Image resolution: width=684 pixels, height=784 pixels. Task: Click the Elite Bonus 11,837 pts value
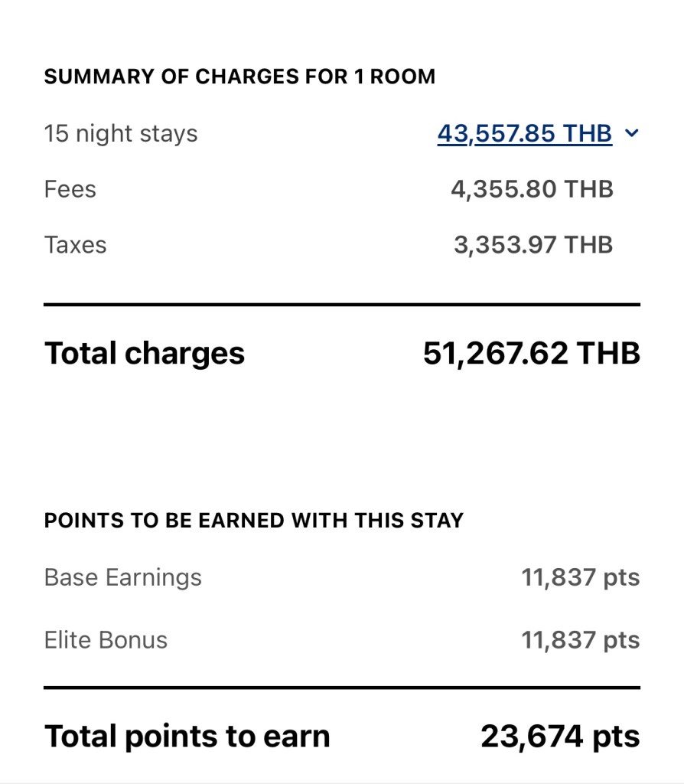[580, 640]
